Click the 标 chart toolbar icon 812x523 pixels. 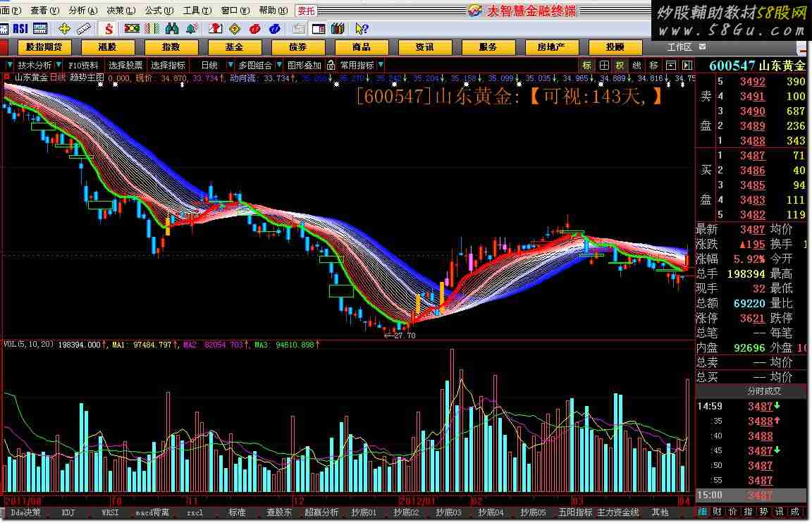tap(586, 66)
